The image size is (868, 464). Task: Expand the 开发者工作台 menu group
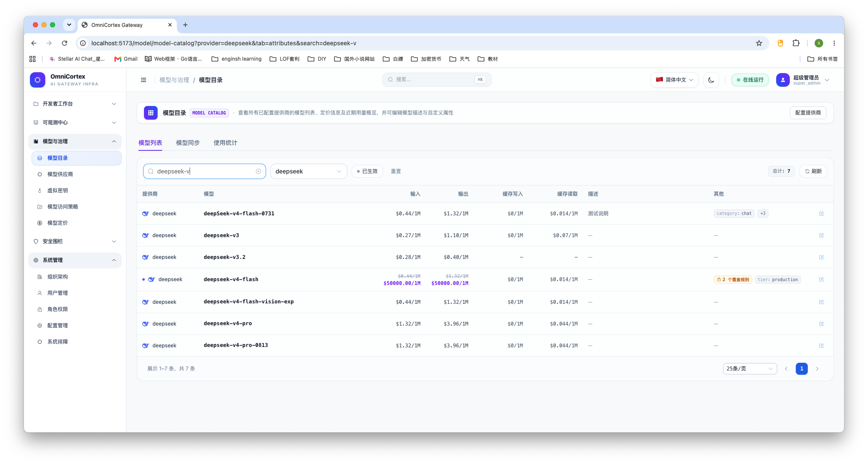75,104
